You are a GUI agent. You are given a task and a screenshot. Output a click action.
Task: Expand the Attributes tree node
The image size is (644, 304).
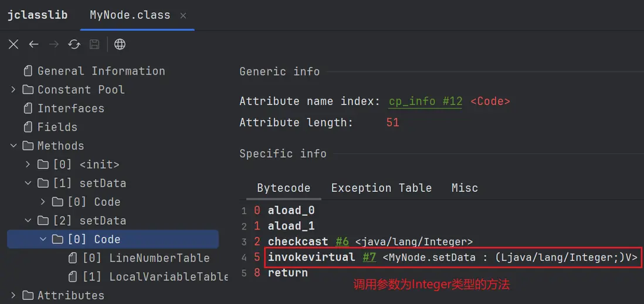pos(13,295)
